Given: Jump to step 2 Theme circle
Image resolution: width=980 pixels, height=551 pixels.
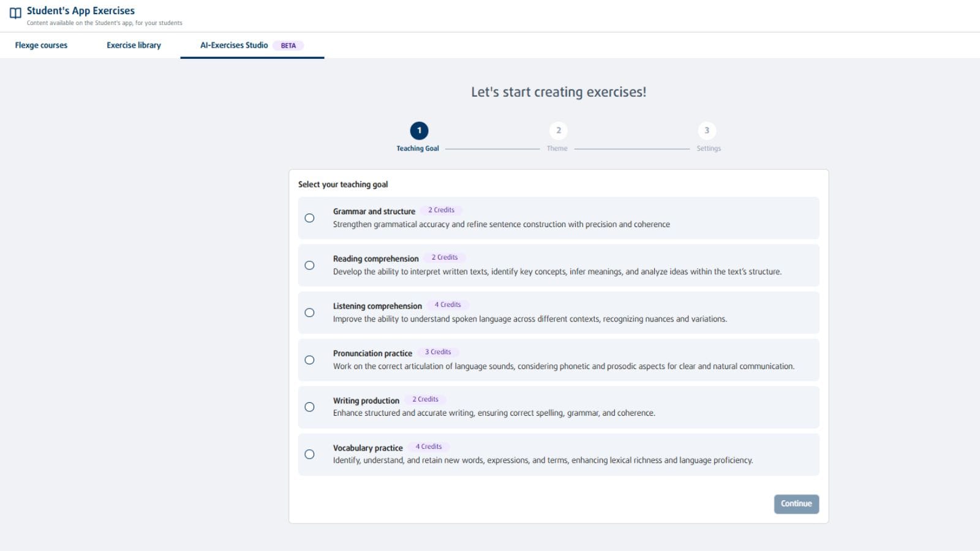Looking at the screenshot, I should click(x=558, y=130).
